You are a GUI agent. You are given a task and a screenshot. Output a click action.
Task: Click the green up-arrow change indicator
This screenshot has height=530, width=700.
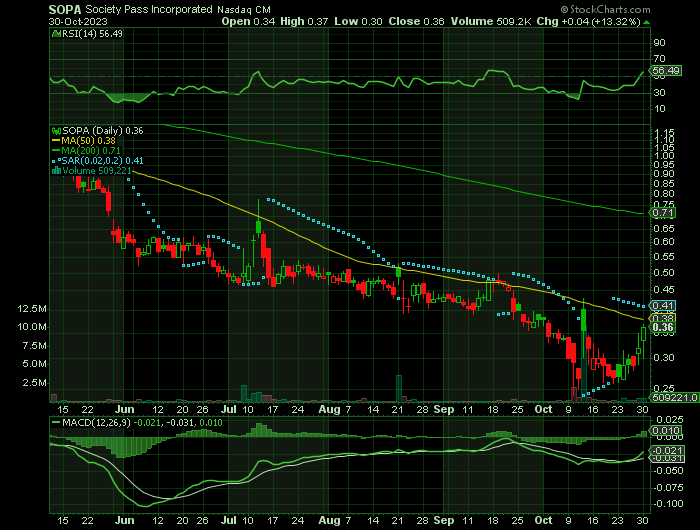click(647, 22)
